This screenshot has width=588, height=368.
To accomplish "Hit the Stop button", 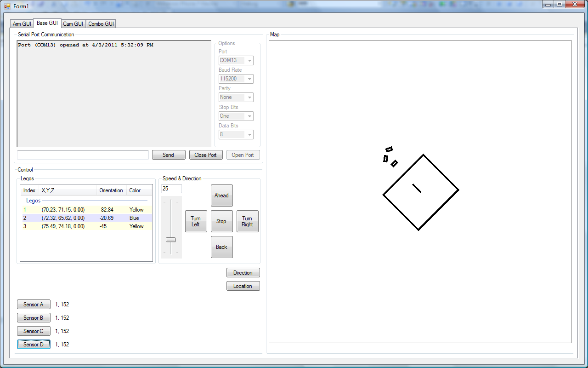I will coord(221,221).
